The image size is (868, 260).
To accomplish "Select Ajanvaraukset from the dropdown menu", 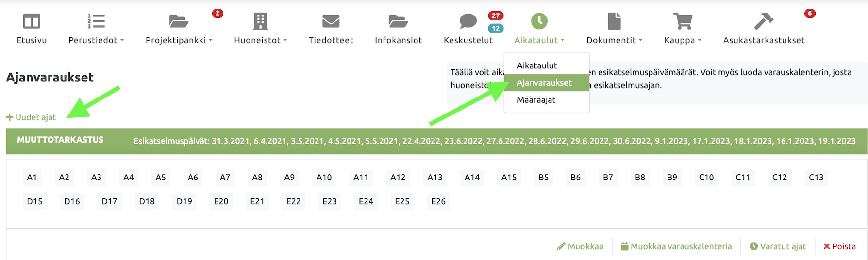I will [x=544, y=83].
